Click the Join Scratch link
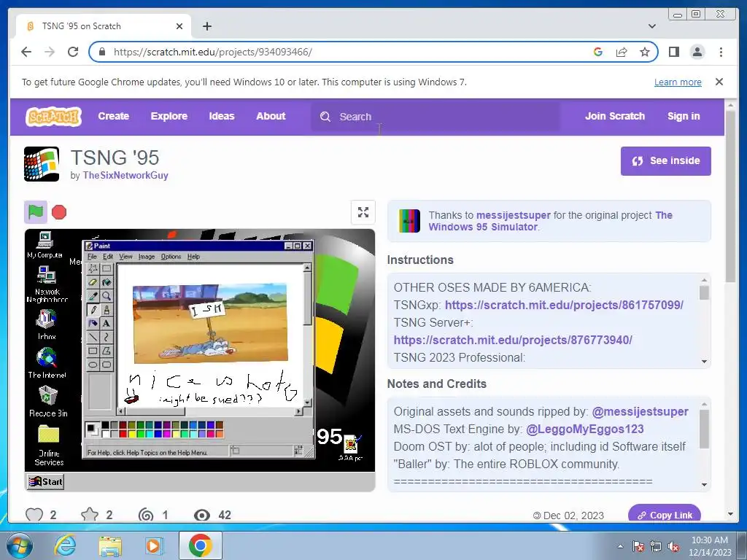The height and width of the screenshot is (560, 747). [x=614, y=116]
